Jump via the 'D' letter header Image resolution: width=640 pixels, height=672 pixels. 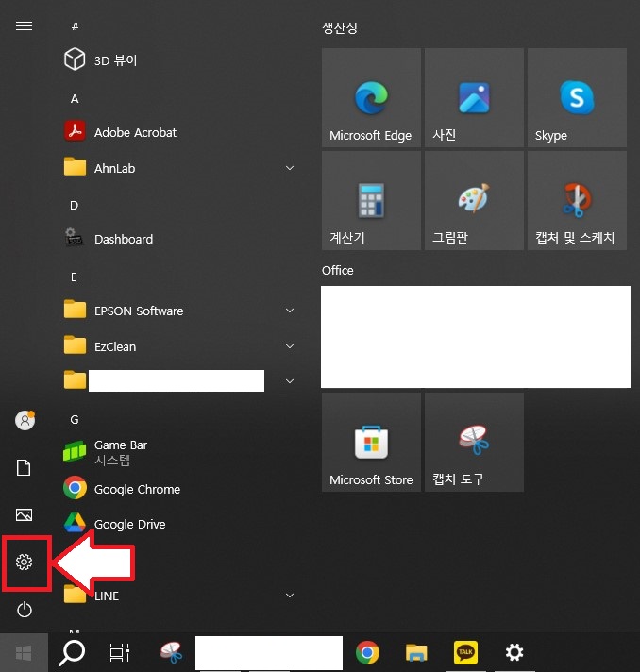coord(75,206)
